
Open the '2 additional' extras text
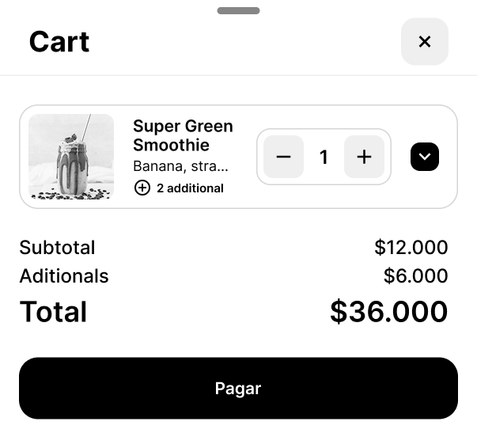click(190, 188)
